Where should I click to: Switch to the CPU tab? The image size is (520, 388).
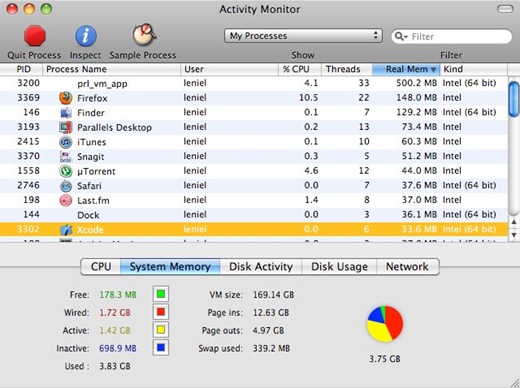tap(101, 267)
